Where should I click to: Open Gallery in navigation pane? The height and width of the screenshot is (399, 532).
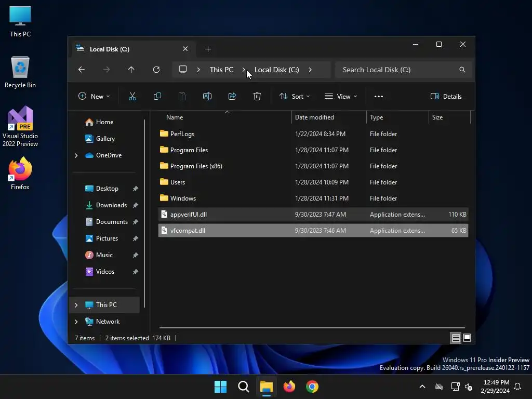click(105, 139)
